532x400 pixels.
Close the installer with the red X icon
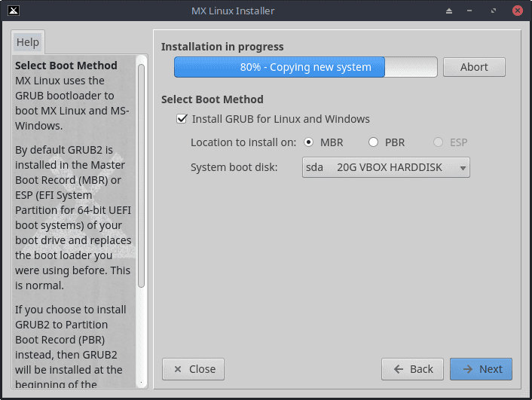click(x=518, y=11)
